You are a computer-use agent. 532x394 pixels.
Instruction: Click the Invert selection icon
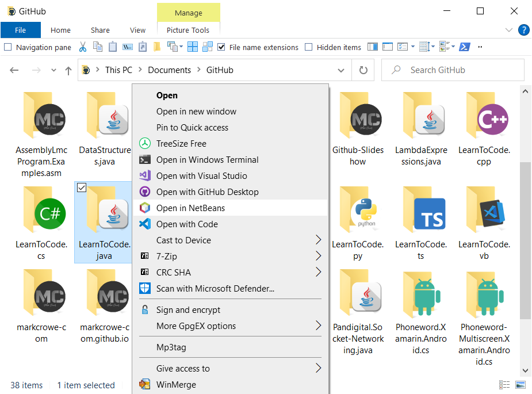(x=208, y=47)
